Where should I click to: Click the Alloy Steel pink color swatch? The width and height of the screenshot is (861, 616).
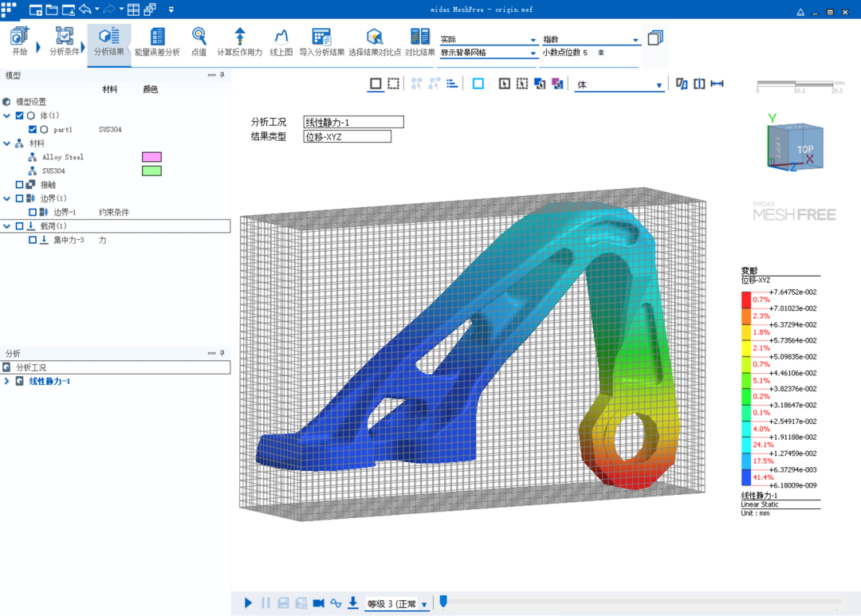[x=151, y=157]
